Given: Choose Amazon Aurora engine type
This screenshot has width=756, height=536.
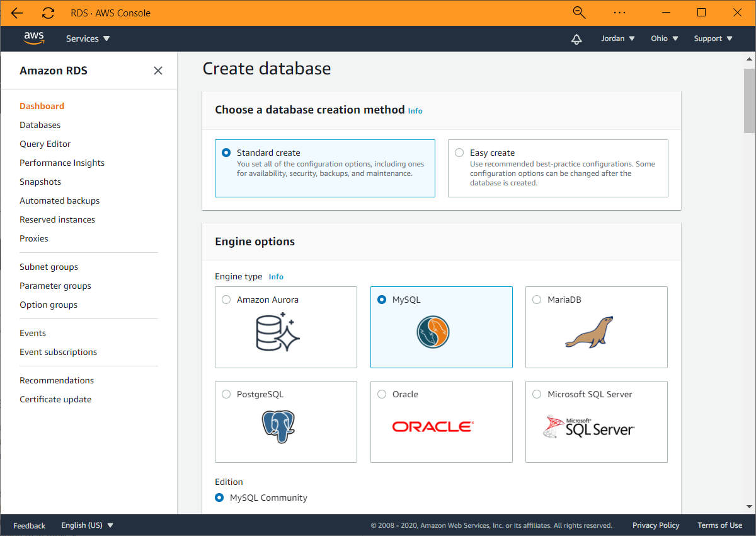Looking at the screenshot, I should (x=226, y=300).
